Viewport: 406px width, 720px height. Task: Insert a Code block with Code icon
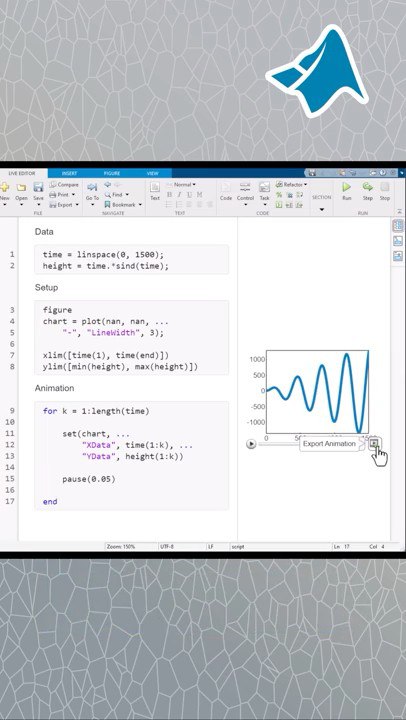coord(226,187)
